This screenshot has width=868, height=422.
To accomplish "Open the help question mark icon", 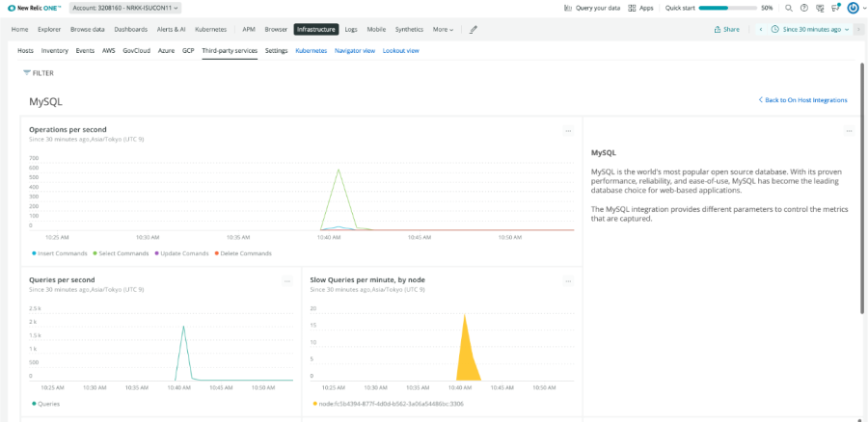I will (x=804, y=9).
